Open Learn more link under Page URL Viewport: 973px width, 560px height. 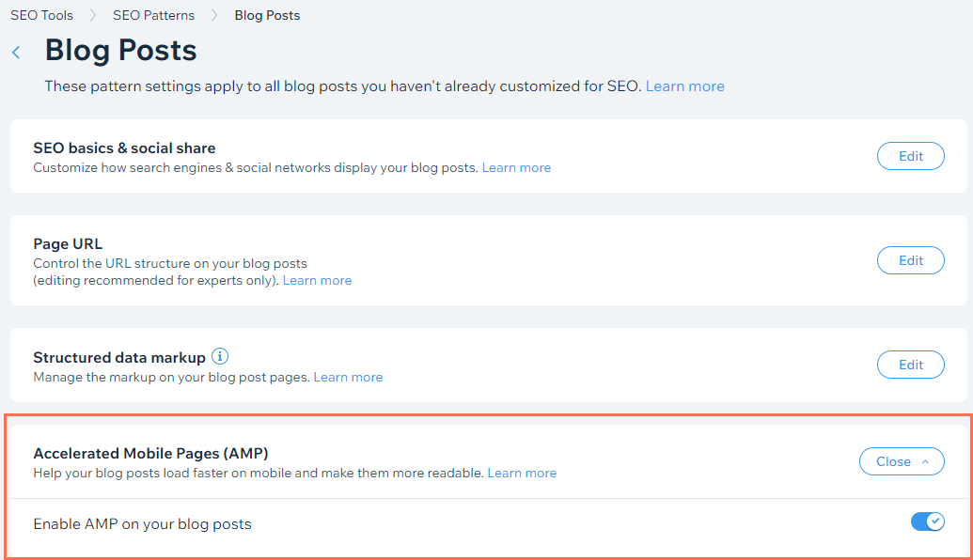click(317, 280)
